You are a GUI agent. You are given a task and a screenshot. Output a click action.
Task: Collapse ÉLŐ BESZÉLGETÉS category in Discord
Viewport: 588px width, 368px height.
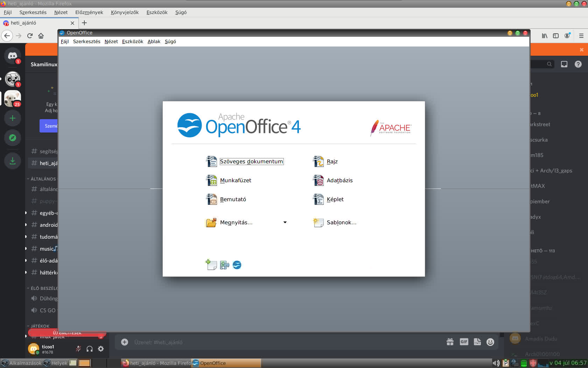pos(42,288)
